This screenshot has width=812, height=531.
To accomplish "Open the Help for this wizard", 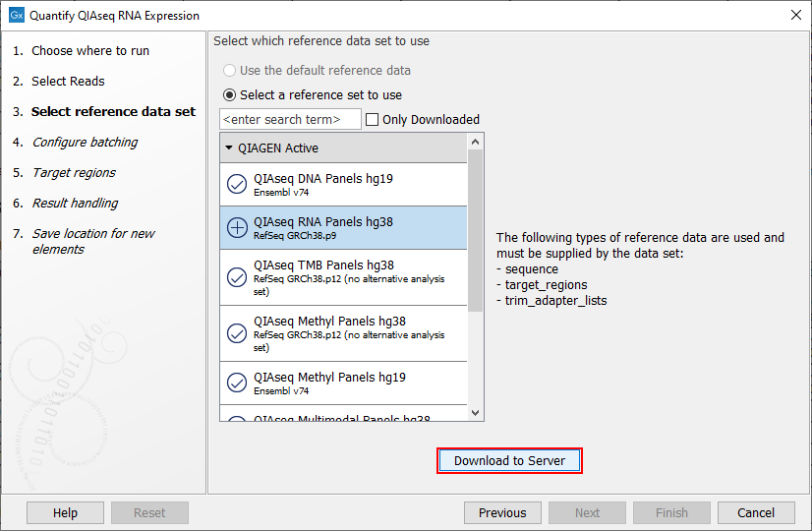I will tap(65, 512).
